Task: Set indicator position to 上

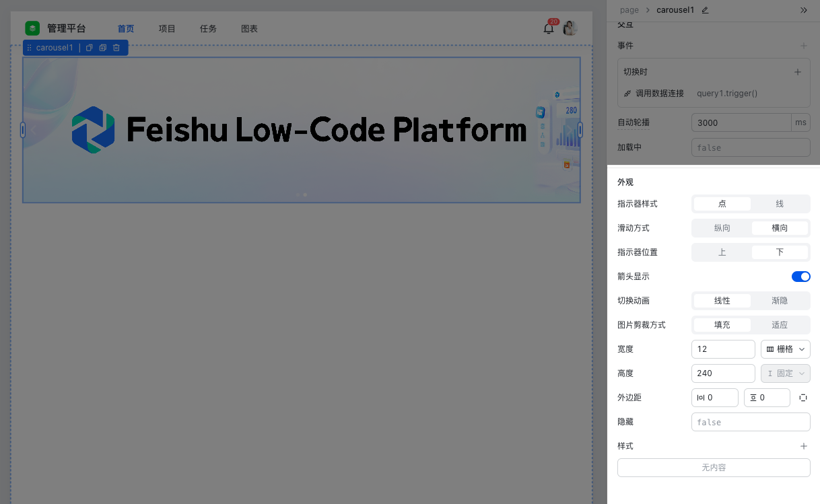Action: coord(722,252)
